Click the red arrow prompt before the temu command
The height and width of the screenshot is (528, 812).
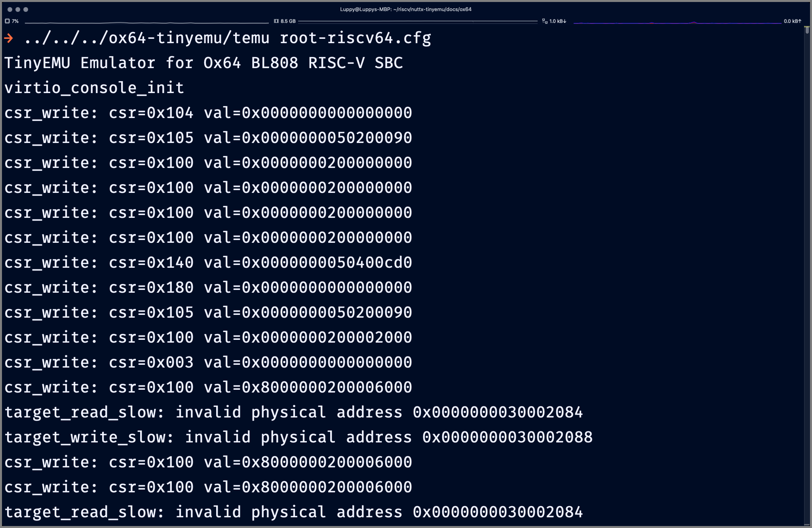pos(9,38)
